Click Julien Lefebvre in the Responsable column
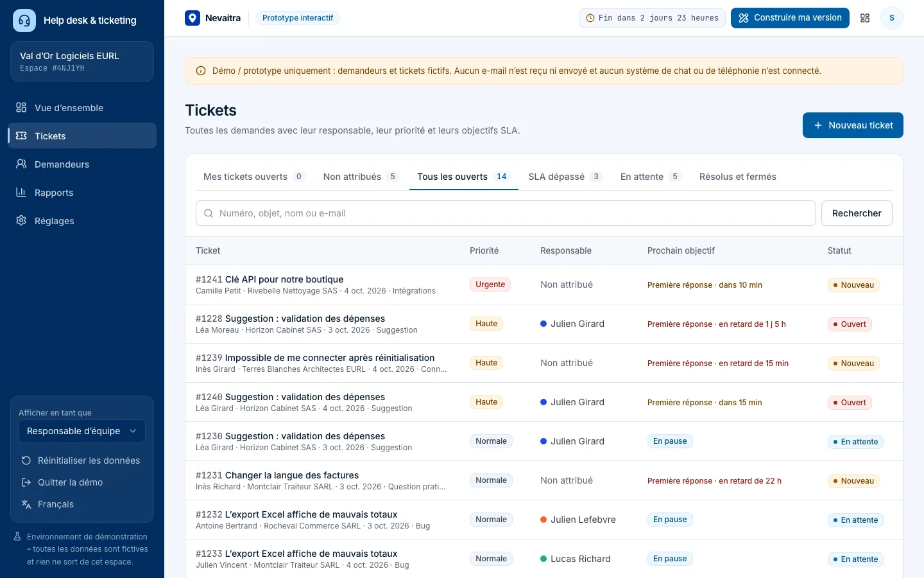 point(578,520)
